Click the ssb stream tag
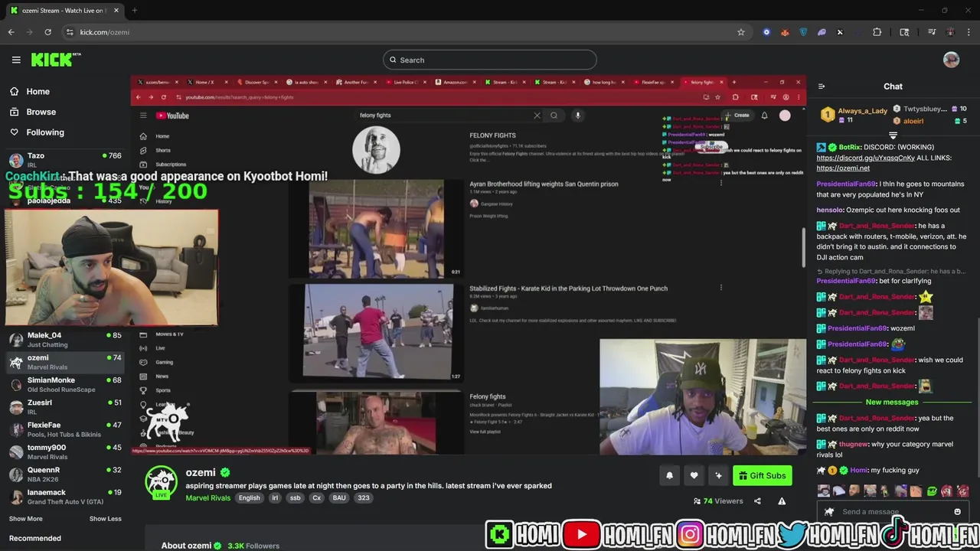Viewport: 980px width, 551px height. coord(295,497)
